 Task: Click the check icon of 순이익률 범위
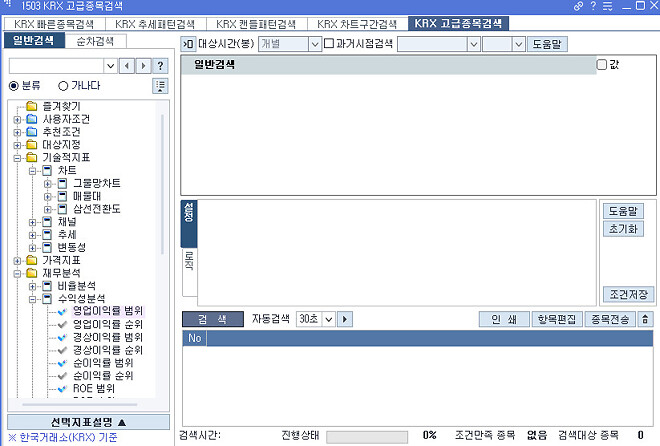click(62, 363)
